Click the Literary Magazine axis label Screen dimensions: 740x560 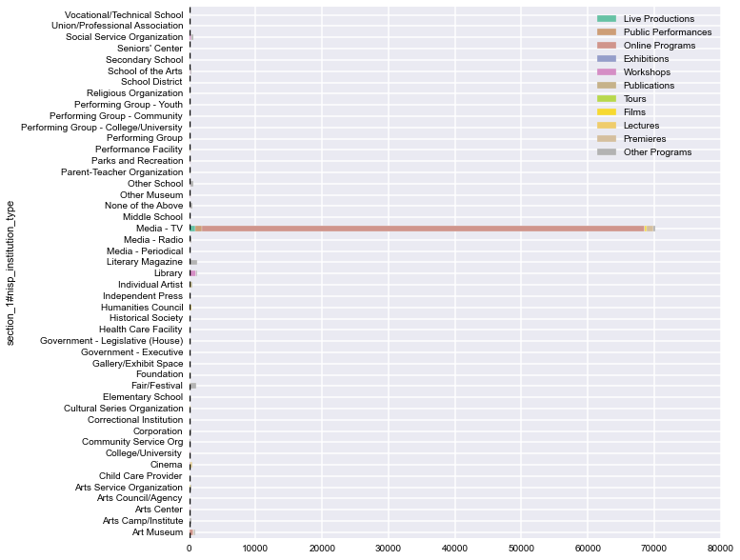[144, 261]
